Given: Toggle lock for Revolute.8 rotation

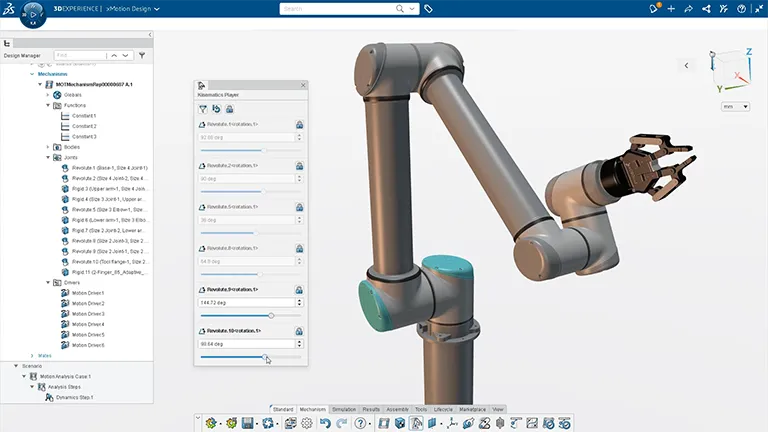Looking at the screenshot, I should (x=299, y=249).
